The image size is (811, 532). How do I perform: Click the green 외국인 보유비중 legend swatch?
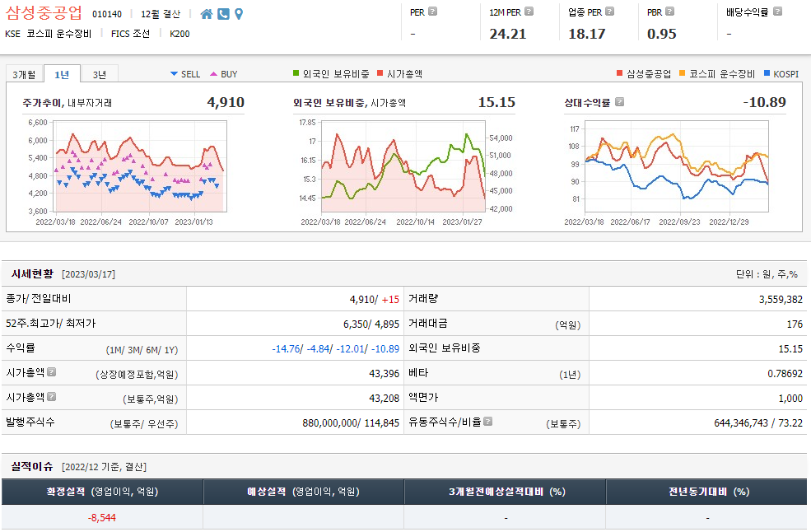(296, 73)
